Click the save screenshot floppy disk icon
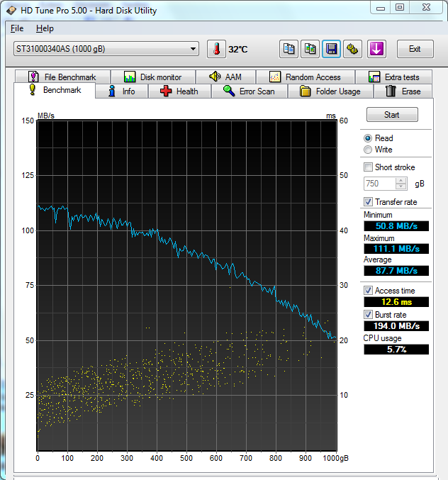Screen dimensions: 448x480 coord(331,49)
